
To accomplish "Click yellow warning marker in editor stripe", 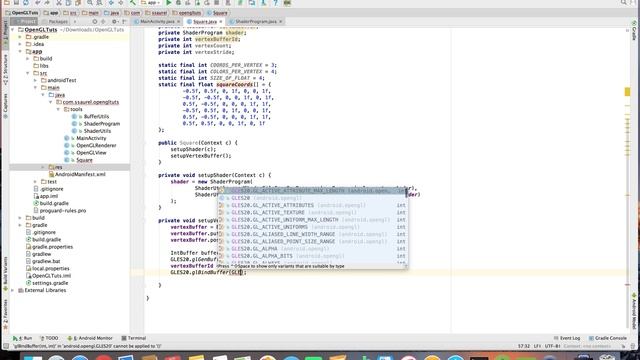I will [x=627, y=92].
